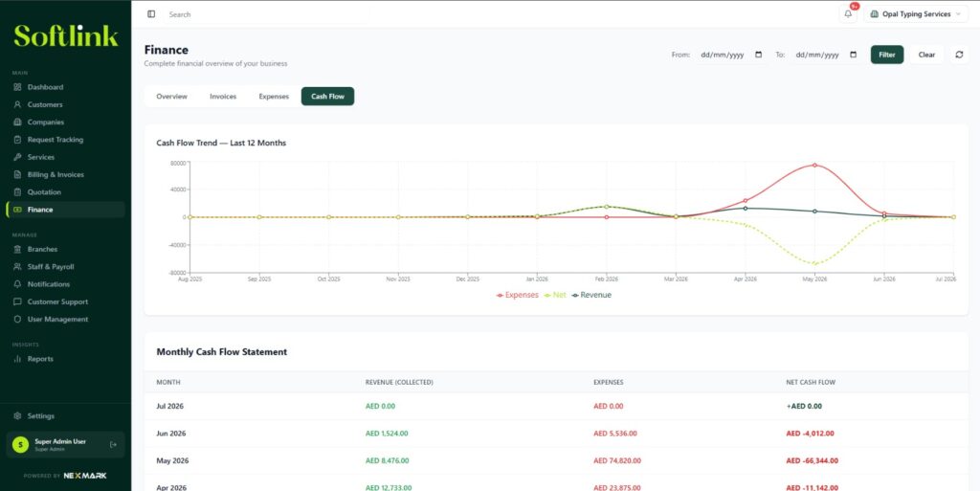This screenshot has height=491, width=980.
Task: Switch to the Overview tab
Action: pos(172,97)
